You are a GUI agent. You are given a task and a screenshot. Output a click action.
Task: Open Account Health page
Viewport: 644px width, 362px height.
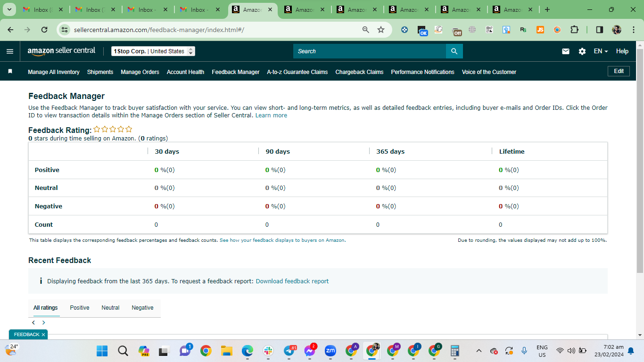pyautogui.click(x=185, y=72)
